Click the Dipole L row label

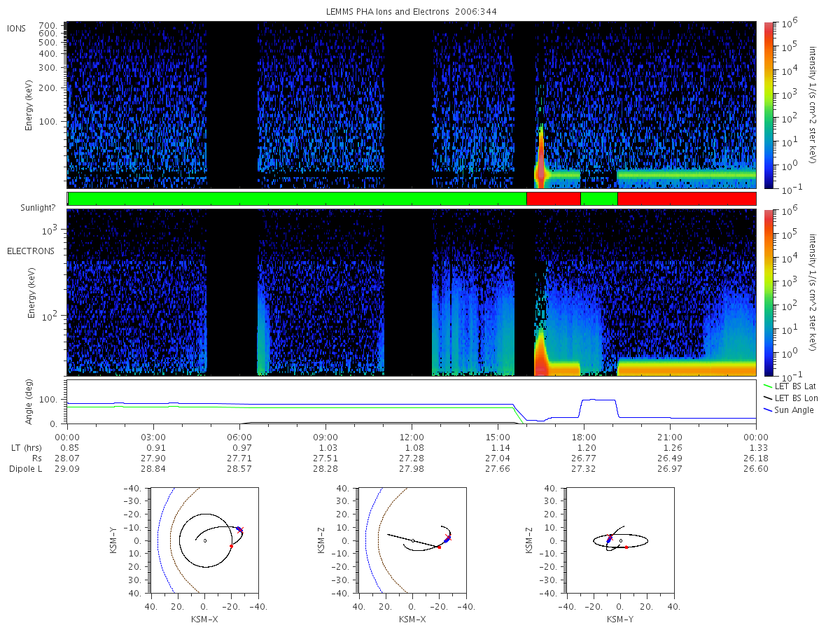[x=24, y=468]
